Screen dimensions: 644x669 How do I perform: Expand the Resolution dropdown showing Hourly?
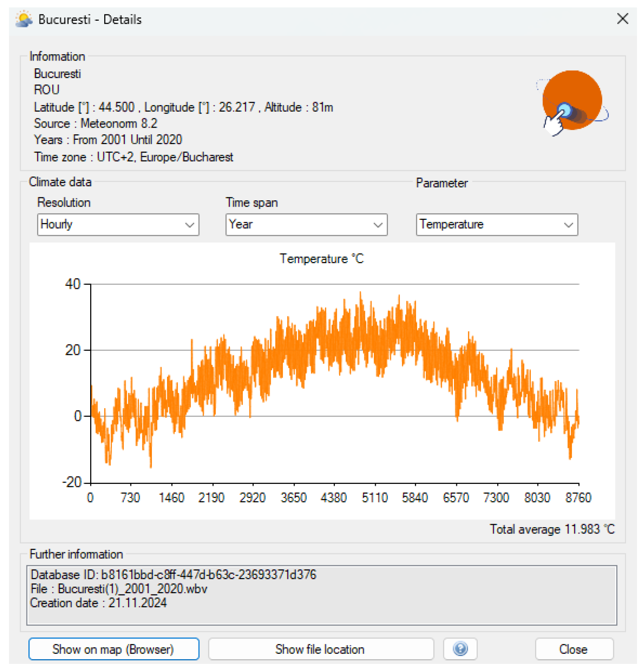click(118, 225)
